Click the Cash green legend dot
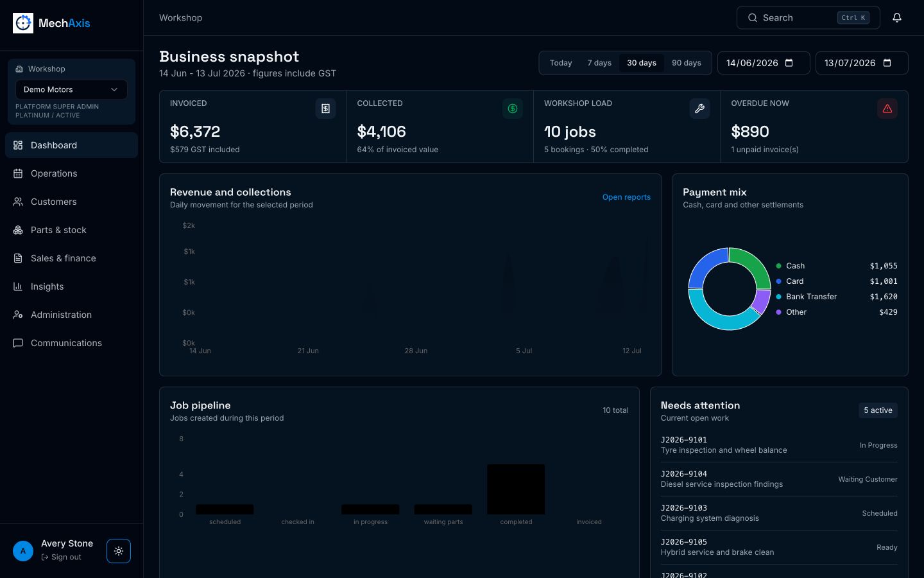Image resolution: width=924 pixels, height=578 pixels. click(x=778, y=266)
